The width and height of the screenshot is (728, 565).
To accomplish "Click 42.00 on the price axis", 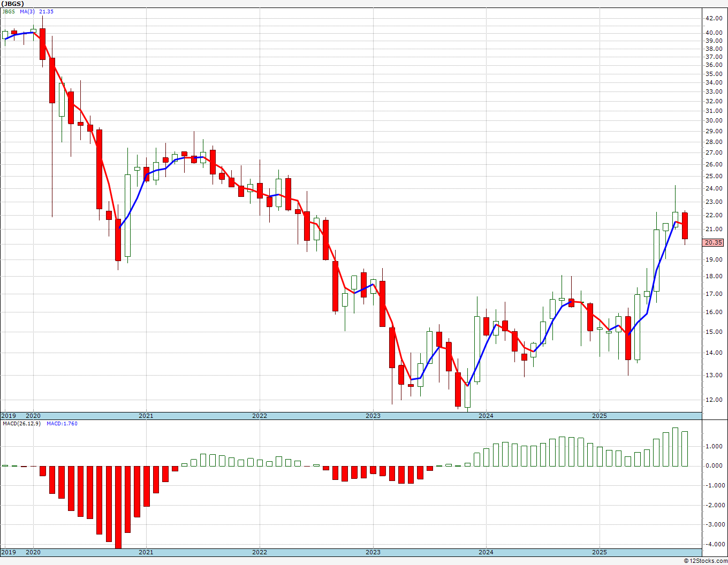I will click(x=714, y=18).
